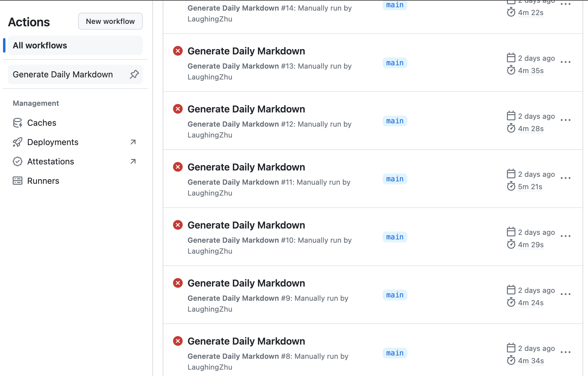Open options menu for run #9
588x376 pixels.
565,294
